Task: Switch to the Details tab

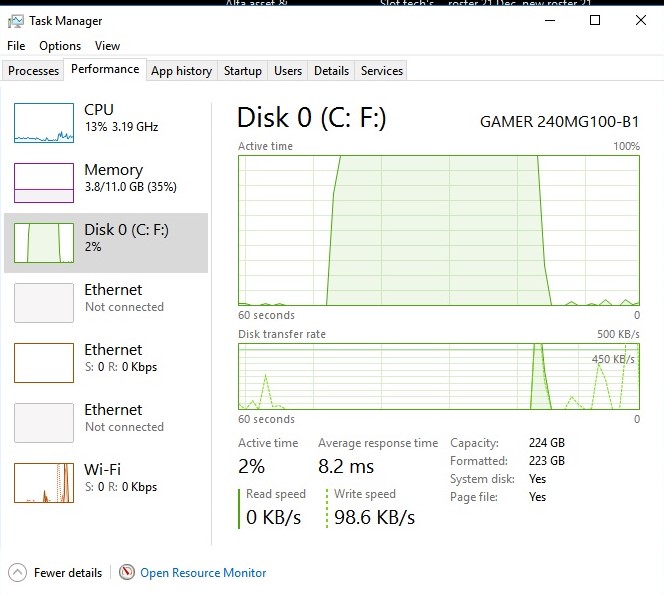Action: [x=332, y=71]
